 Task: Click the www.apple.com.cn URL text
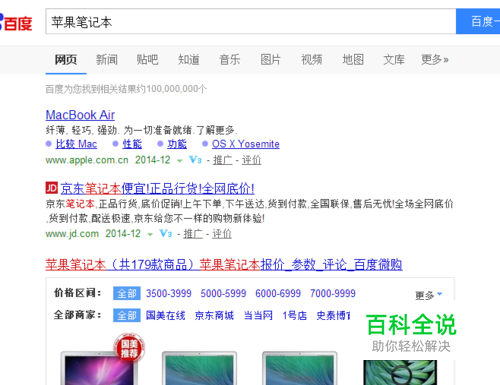click(x=87, y=160)
